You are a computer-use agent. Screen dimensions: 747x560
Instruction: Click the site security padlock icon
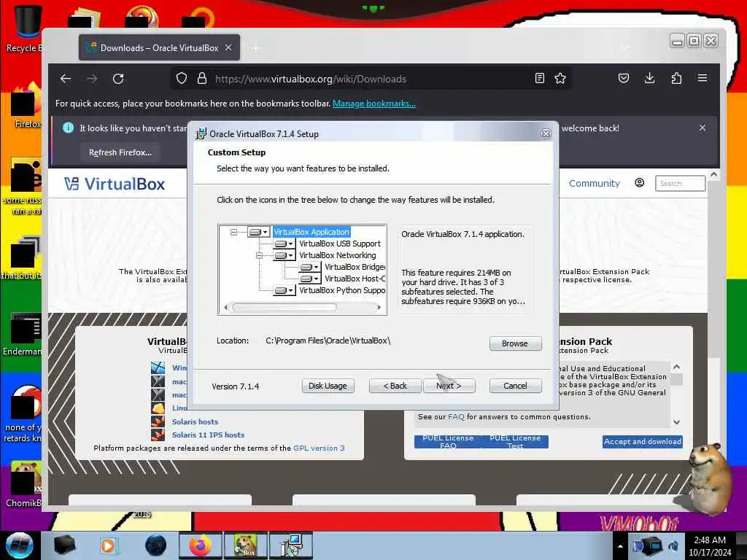[202, 79]
